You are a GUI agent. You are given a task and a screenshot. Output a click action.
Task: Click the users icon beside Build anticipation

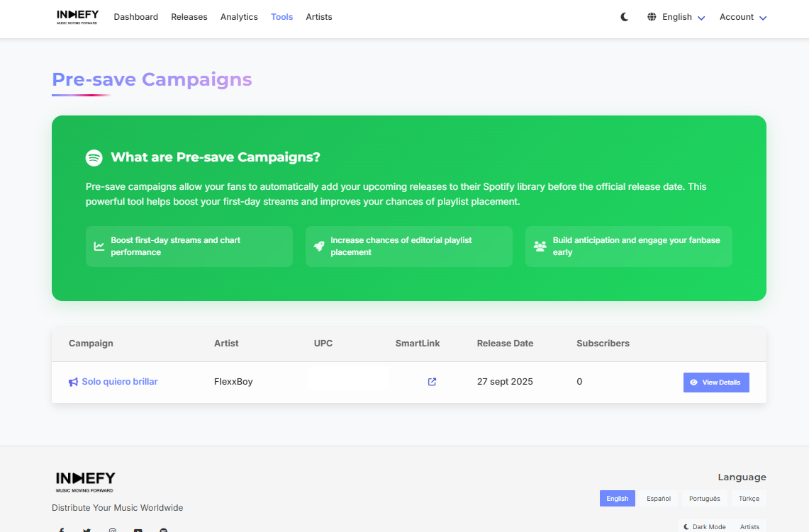coord(540,247)
